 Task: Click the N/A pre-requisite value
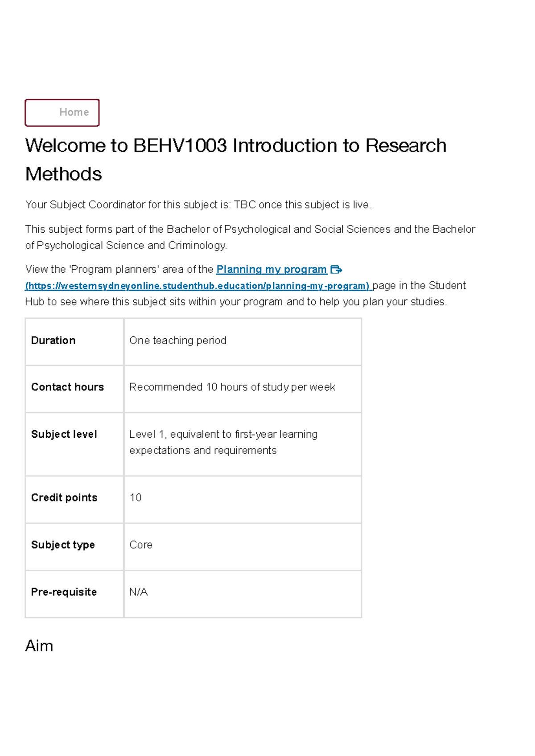tap(138, 592)
